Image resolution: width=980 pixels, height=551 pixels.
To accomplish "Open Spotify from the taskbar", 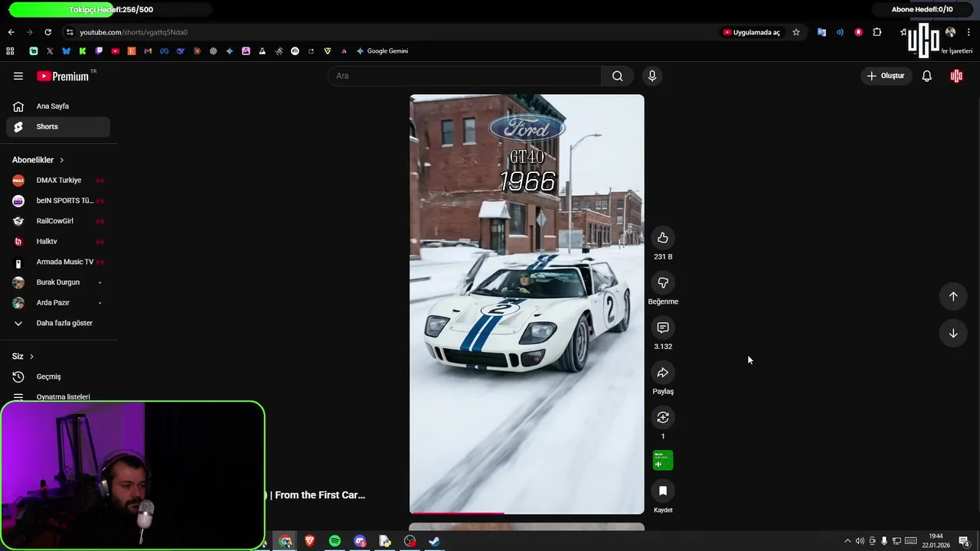I will point(335,541).
